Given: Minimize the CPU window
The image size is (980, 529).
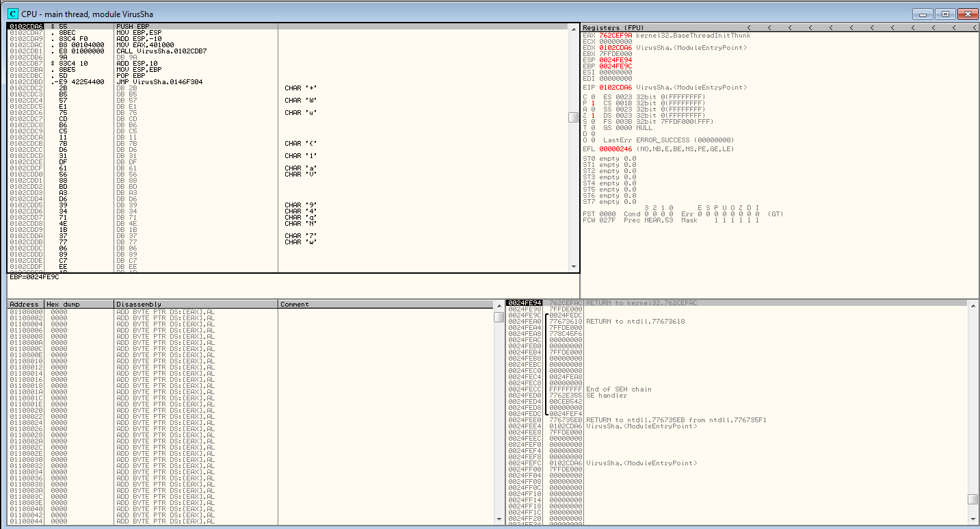Looking at the screenshot, I should pos(923,14).
